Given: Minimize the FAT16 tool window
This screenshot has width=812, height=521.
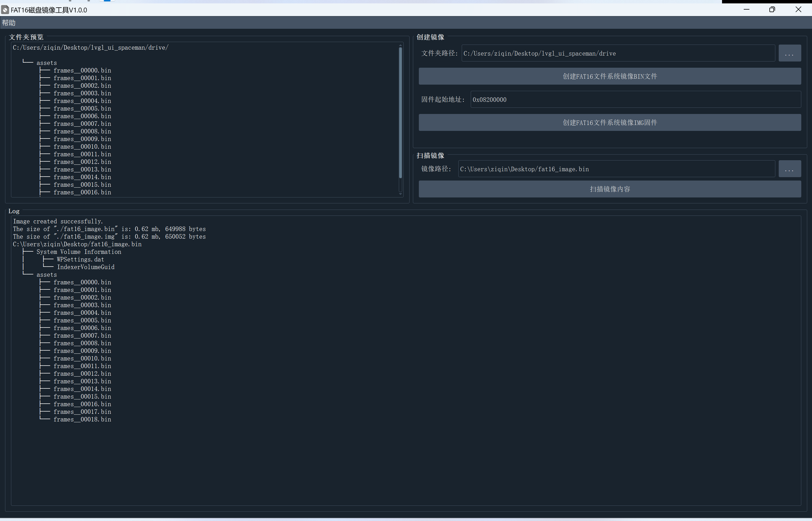Looking at the screenshot, I should (x=746, y=10).
